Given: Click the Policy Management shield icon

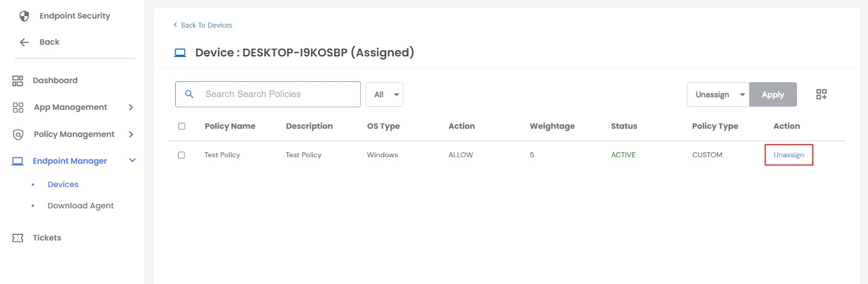Looking at the screenshot, I should [18, 134].
